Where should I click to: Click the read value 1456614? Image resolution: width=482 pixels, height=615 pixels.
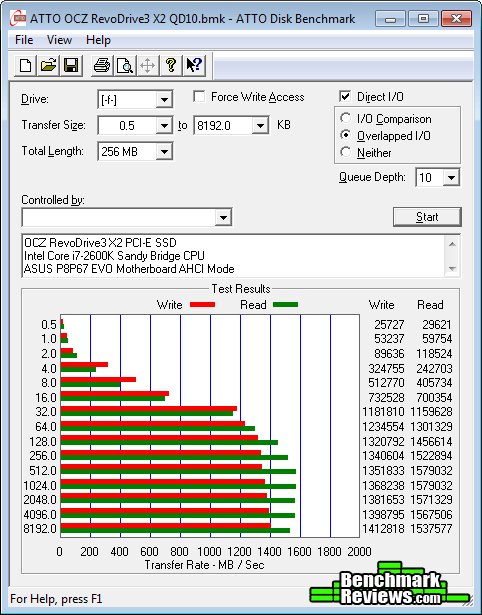point(431,442)
